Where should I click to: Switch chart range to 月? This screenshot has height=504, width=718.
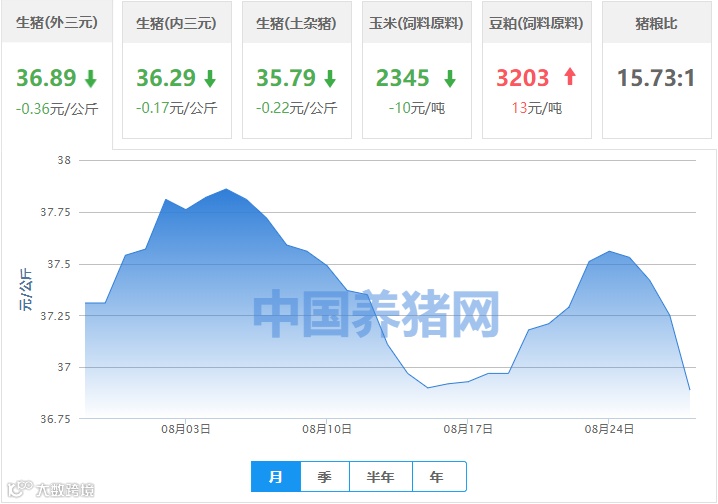pyautogui.click(x=276, y=477)
